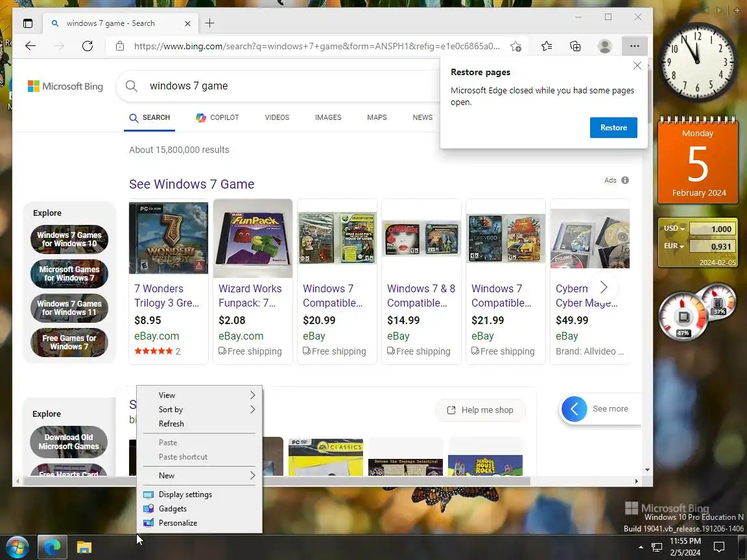Click the Restore button
Screen dimensions: 747x560
[x=613, y=128]
